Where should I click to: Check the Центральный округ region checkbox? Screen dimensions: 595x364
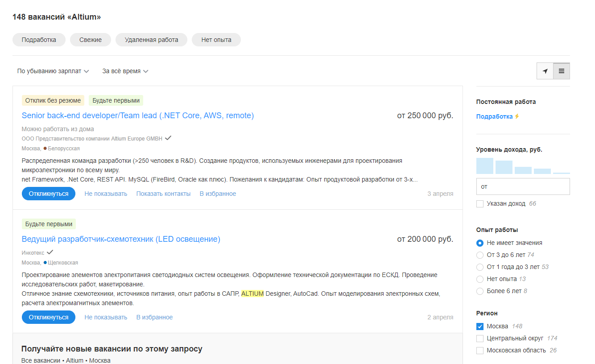click(480, 339)
